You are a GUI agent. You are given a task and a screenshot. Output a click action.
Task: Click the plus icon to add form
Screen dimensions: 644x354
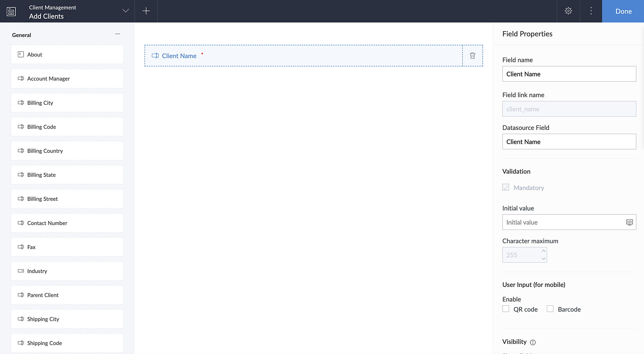tap(146, 11)
